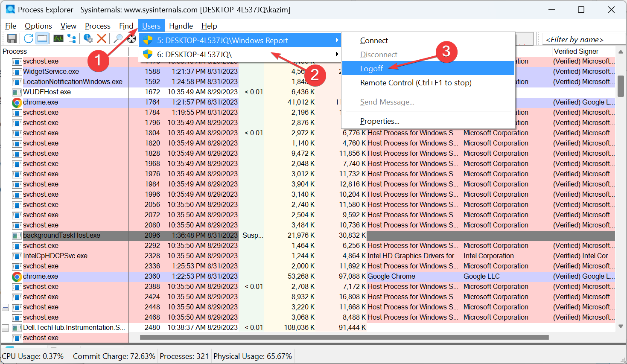This screenshot has width=627, height=364.
Task: Switch to process tree view
Action: (72, 38)
